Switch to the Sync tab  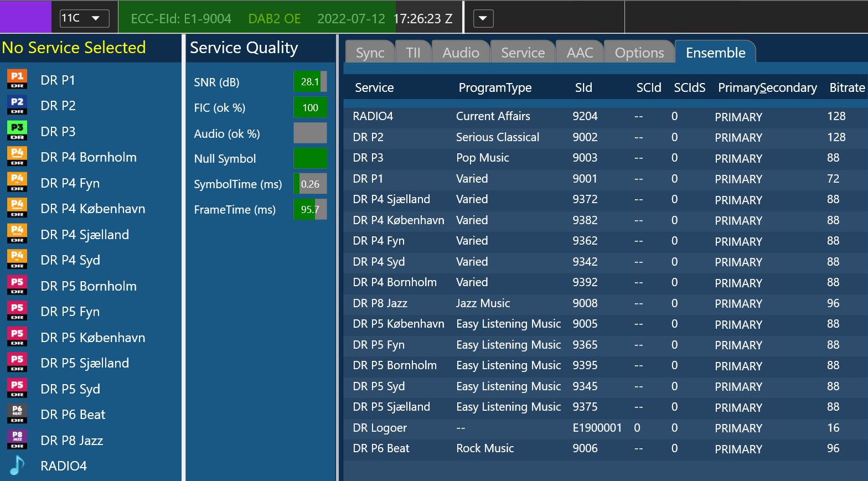coord(370,53)
